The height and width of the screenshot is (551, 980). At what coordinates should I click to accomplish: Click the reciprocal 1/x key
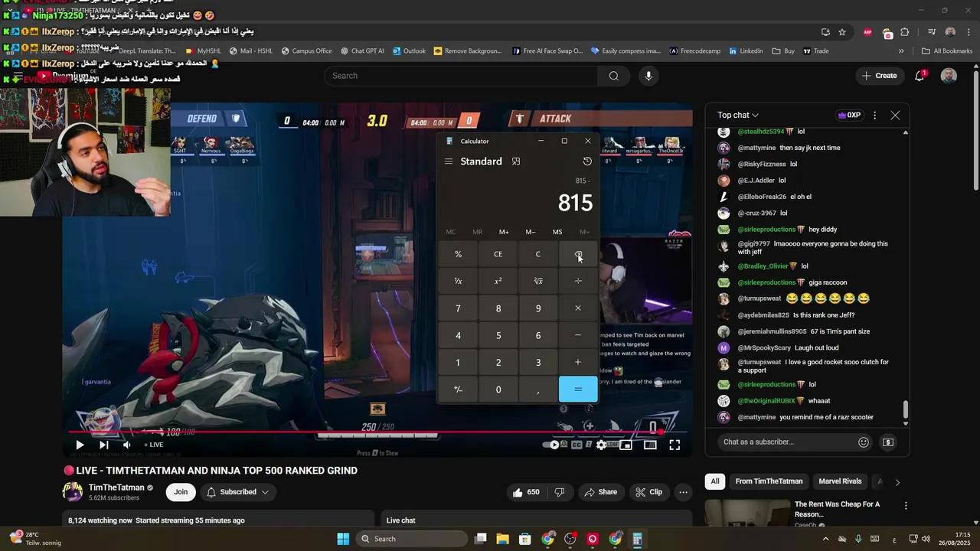pyautogui.click(x=458, y=281)
